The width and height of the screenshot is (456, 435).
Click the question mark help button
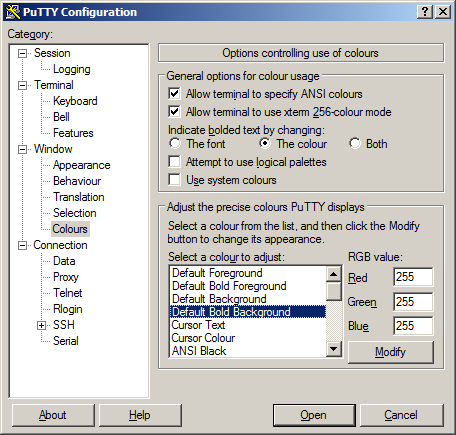pos(425,12)
